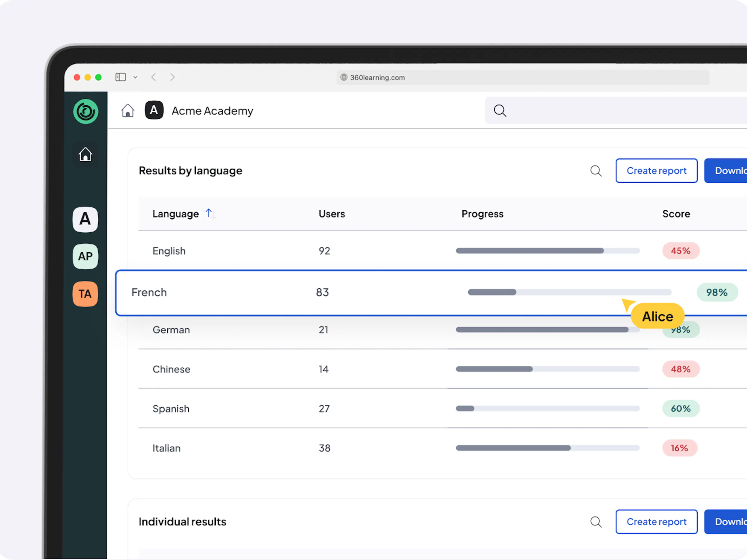Click Download button for Results by language

pyautogui.click(x=726, y=171)
